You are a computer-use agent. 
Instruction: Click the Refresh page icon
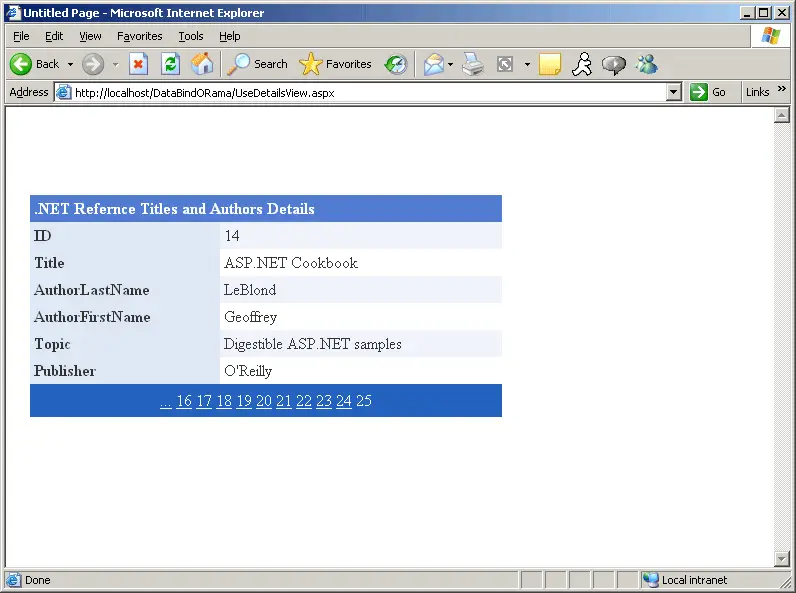tap(171, 64)
